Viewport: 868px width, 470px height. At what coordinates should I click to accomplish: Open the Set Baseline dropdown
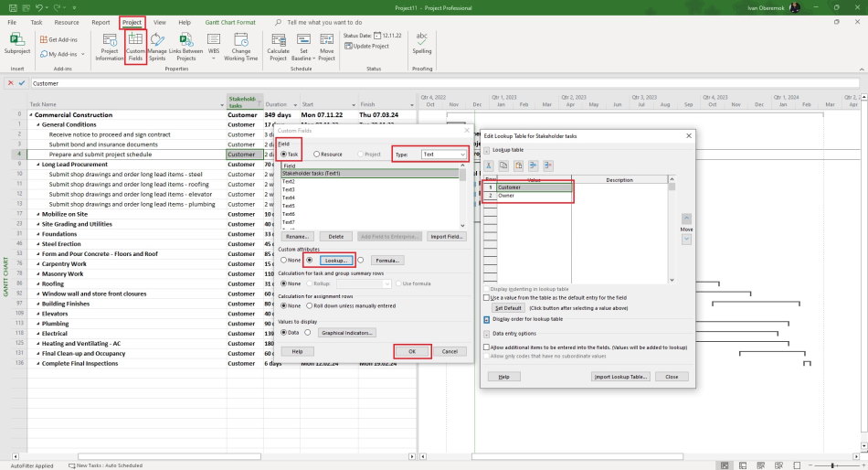[x=303, y=48]
